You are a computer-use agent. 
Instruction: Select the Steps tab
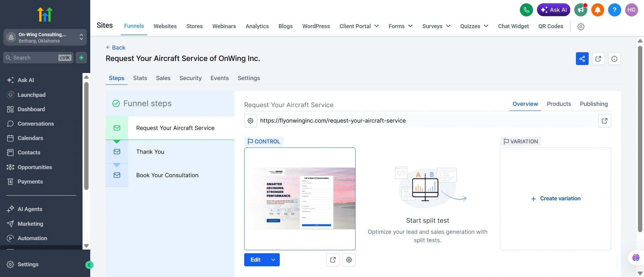click(x=116, y=78)
